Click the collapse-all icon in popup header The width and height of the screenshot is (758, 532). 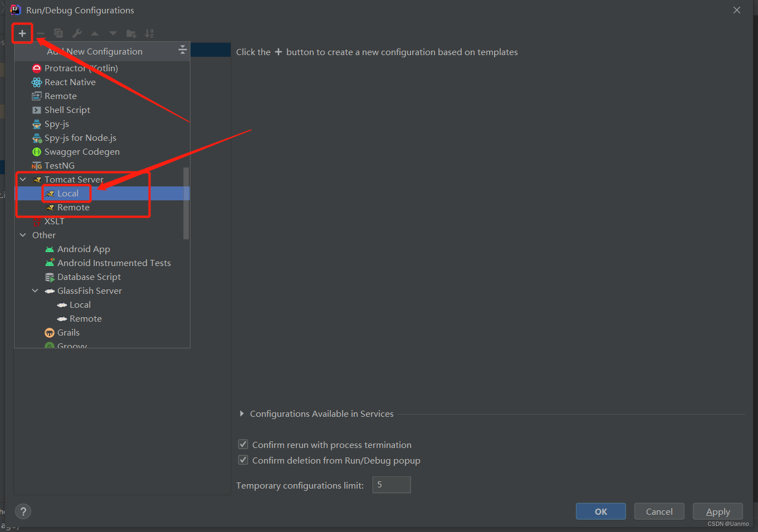tap(182, 51)
